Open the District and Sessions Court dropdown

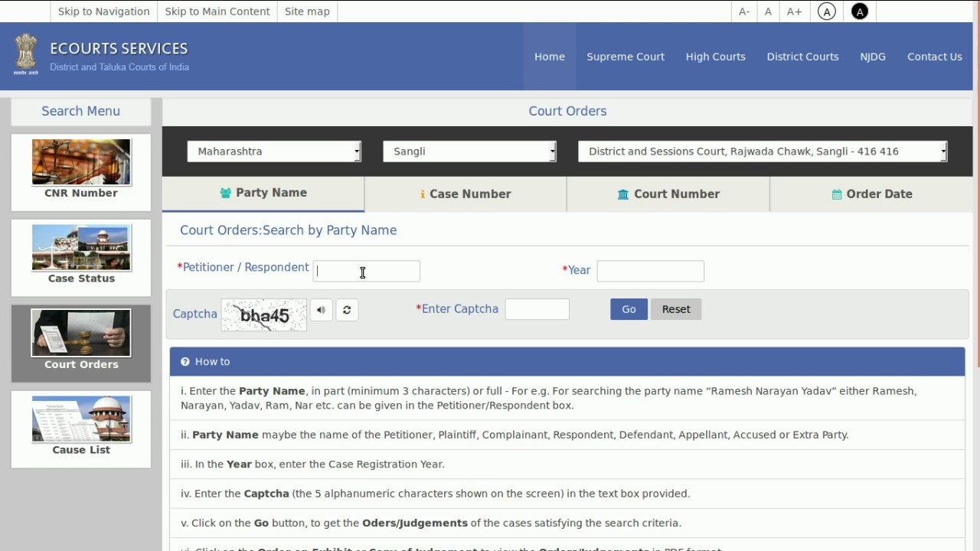[763, 152]
